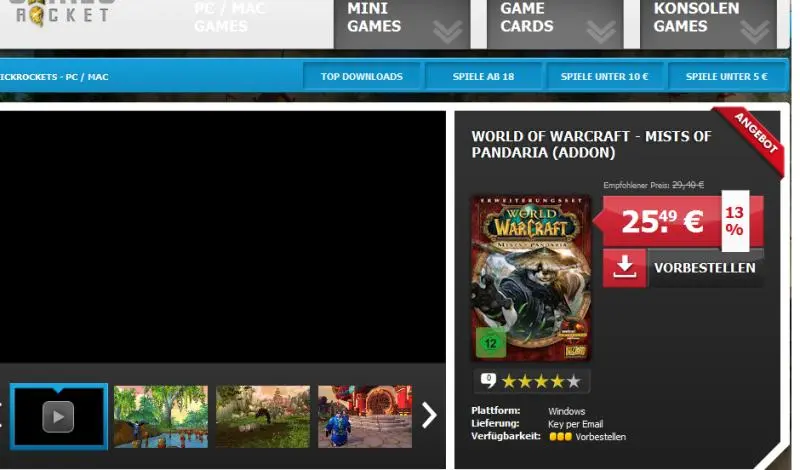Screen dimensions: 800x470
Task: Open the Top Downloads menu item
Action: click(x=362, y=77)
